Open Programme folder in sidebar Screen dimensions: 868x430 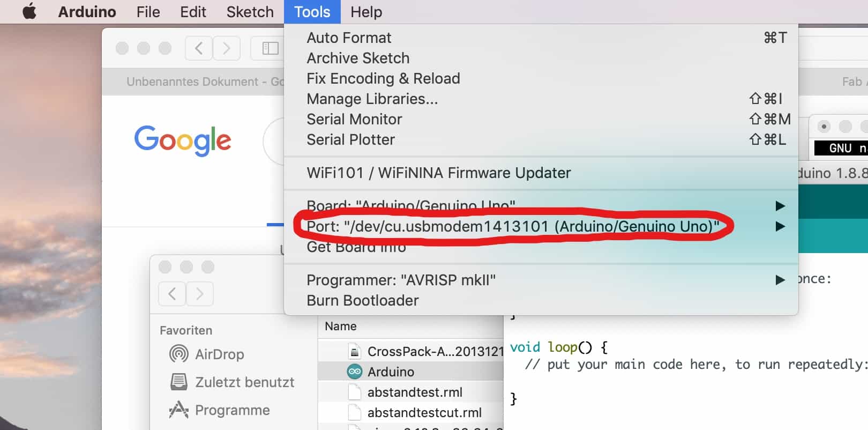click(232, 410)
